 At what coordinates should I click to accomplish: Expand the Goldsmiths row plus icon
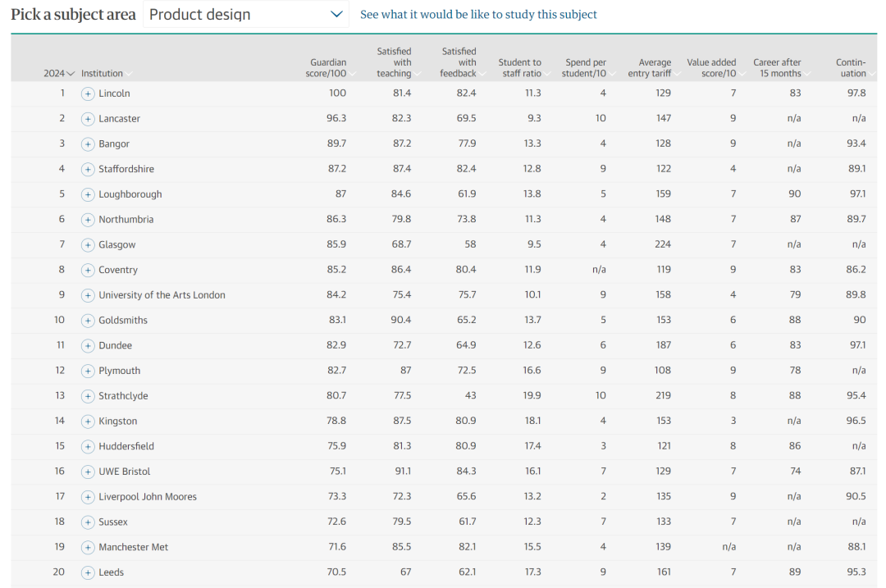(88, 321)
